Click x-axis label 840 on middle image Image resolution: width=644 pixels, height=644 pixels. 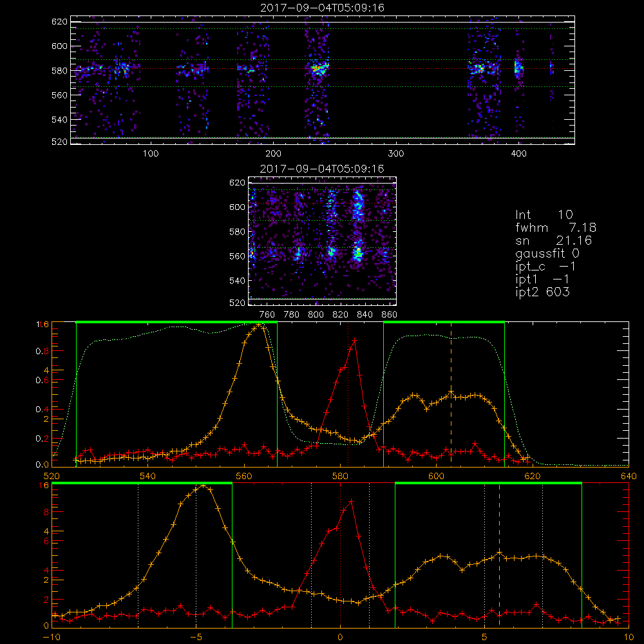pyautogui.click(x=365, y=315)
